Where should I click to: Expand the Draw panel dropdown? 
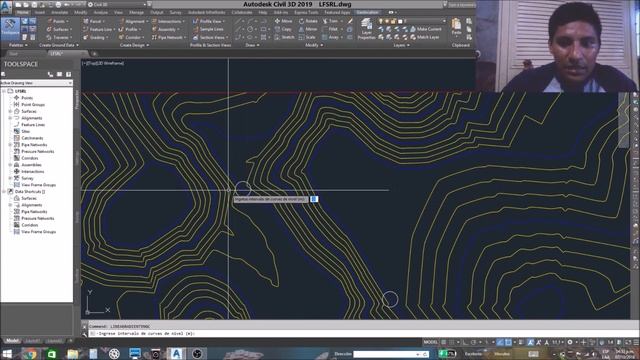(x=252, y=45)
